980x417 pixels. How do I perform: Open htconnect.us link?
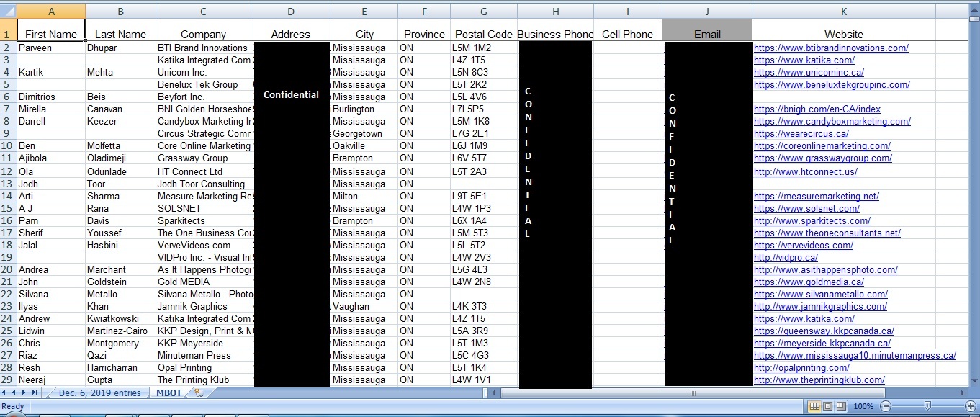[x=806, y=172]
